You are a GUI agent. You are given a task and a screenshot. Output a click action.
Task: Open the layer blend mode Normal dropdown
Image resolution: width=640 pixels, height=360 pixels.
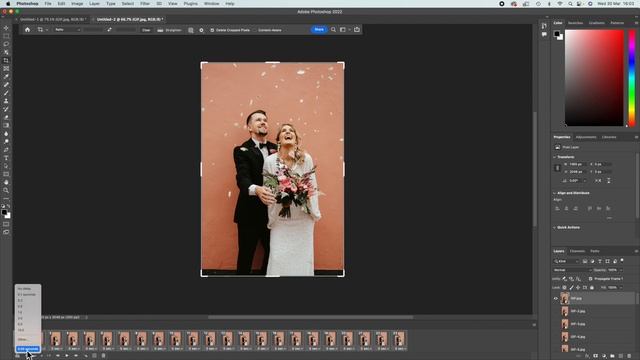pyautogui.click(x=572, y=270)
